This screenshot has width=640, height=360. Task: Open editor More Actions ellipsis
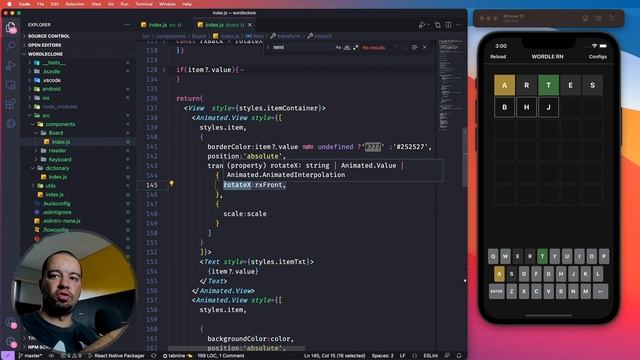click(459, 25)
